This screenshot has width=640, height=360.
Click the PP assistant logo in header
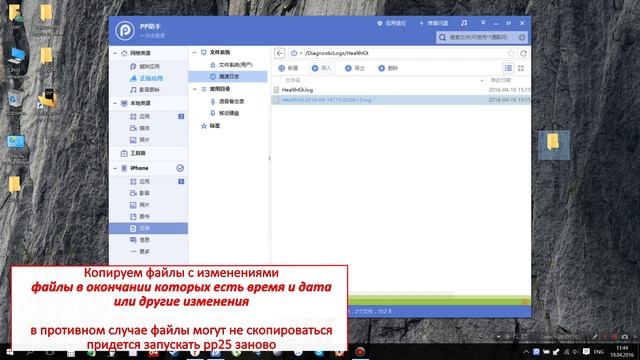point(124,31)
